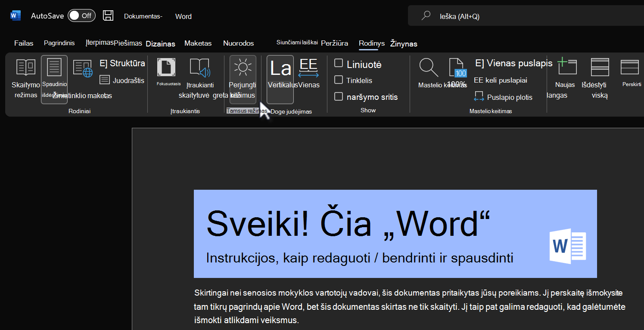Image resolution: width=644 pixels, height=330 pixels.
Task: Click Išdėstyti viską arrange all icon
Action: click(x=600, y=67)
